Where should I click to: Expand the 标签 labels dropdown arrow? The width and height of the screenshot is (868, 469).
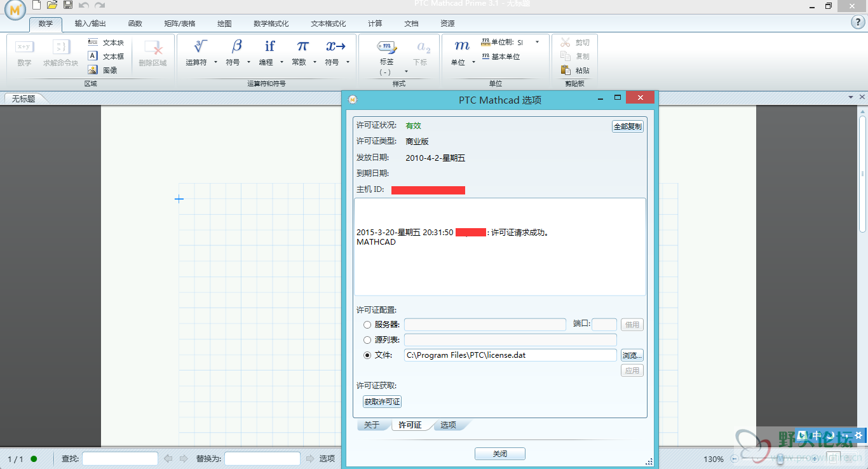pyautogui.click(x=407, y=71)
